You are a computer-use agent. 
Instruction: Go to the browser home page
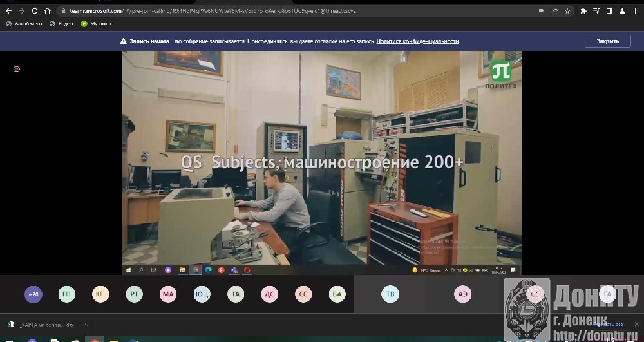(x=47, y=11)
